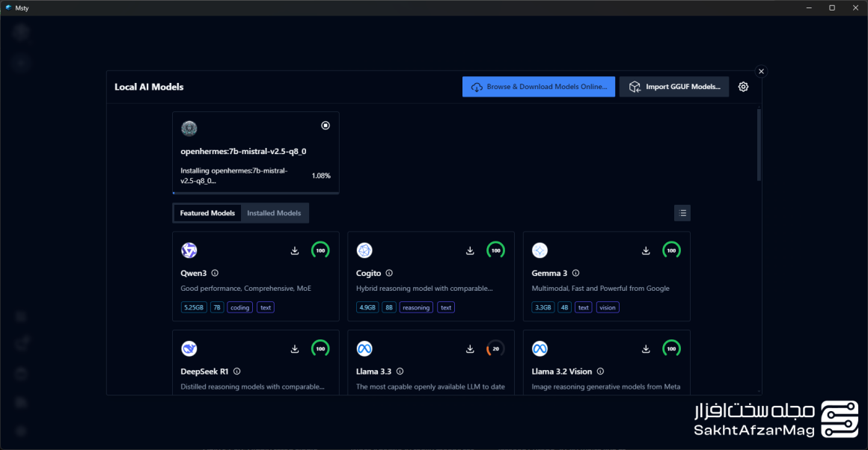Screen dimensions: 868x450
Task: Stop the openhermes model installation
Action: click(325, 126)
